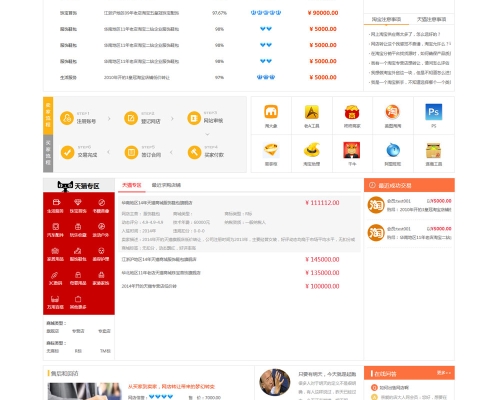Open the expanded ¥111112.00 listing title
Viewport: 500px width, 400px height.
coord(157,203)
